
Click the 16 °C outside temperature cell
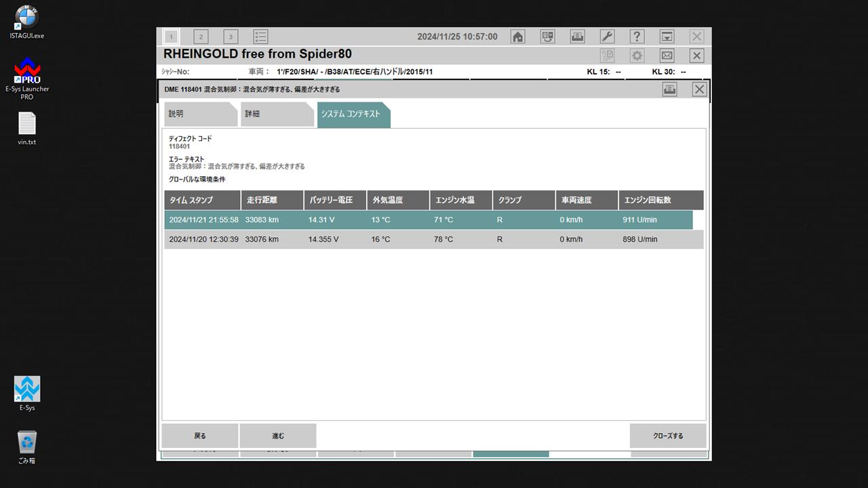click(380, 239)
